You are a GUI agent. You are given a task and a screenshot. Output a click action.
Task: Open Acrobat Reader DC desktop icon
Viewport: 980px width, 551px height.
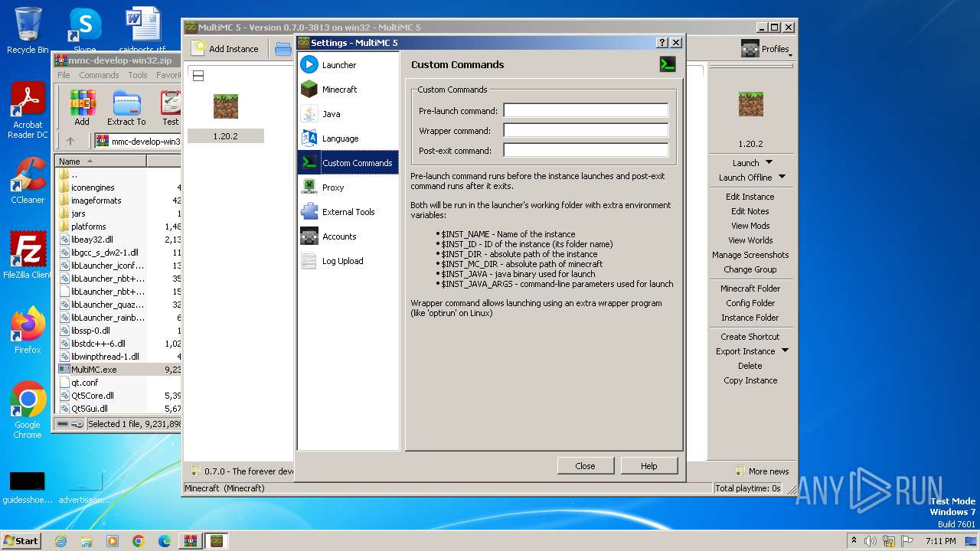(28, 111)
